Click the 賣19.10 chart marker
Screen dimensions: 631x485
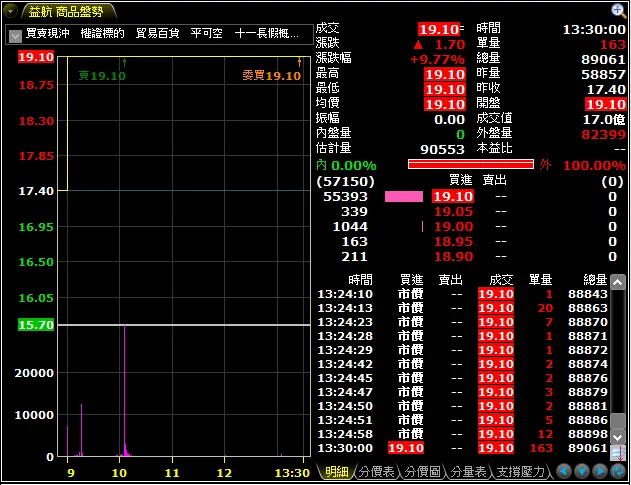(x=102, y=75)
